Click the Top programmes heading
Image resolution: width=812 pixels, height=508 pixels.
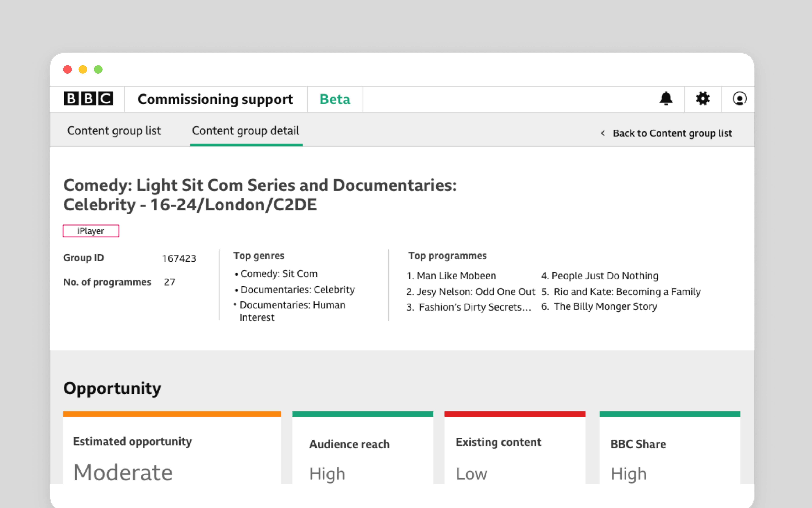(x=447, y=256)
